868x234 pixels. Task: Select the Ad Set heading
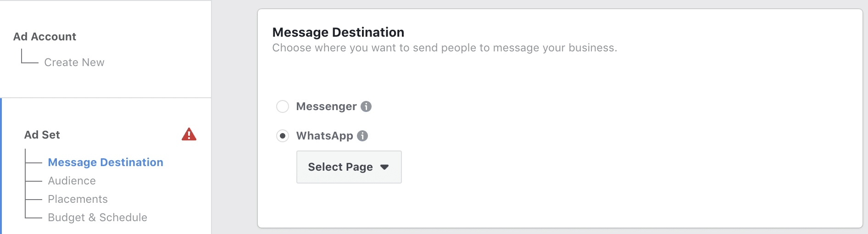tap(42, 135)
